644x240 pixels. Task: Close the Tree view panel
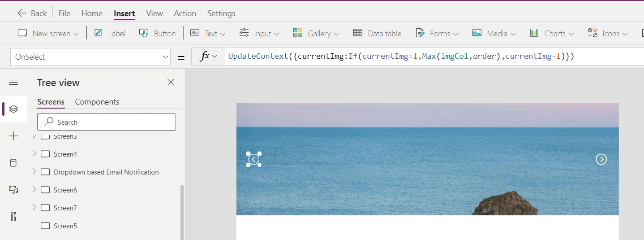click(x=171, y=82)
